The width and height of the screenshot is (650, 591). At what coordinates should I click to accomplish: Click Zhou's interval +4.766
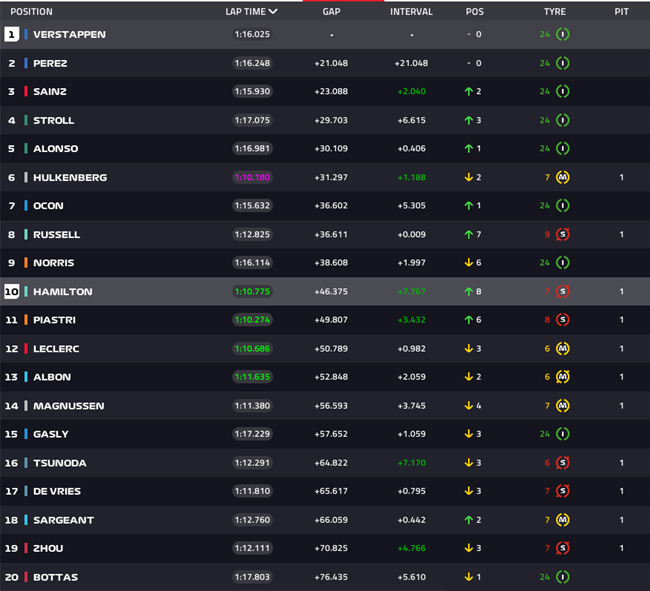point(411,548)
